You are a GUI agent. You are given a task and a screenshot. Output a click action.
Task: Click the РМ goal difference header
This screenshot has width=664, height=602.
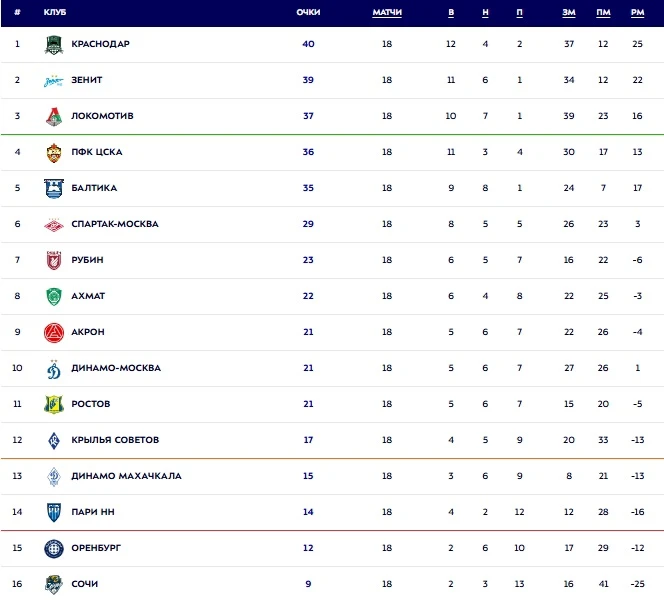tap(637, 12)
